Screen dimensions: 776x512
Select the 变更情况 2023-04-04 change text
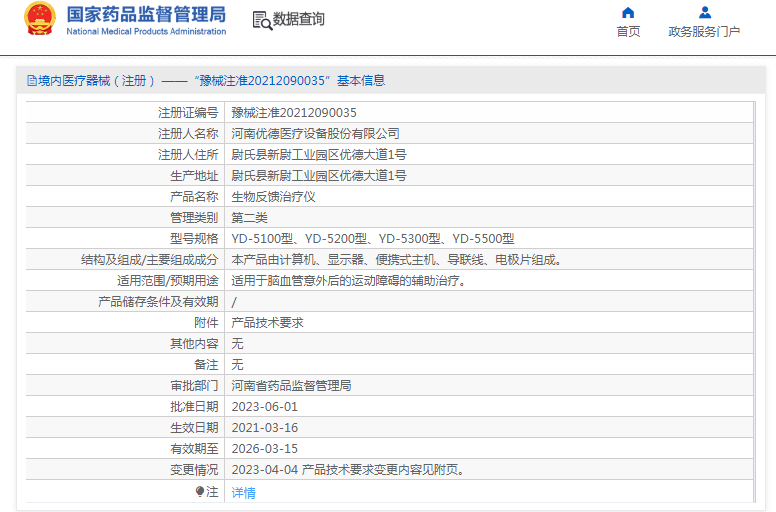click(348, 470)
